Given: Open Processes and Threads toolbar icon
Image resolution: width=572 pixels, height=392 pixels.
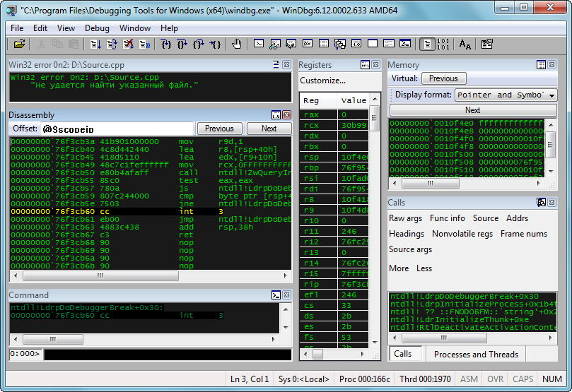Looking at the screenshot, I should pyautogui.click(x=388, y=44).
